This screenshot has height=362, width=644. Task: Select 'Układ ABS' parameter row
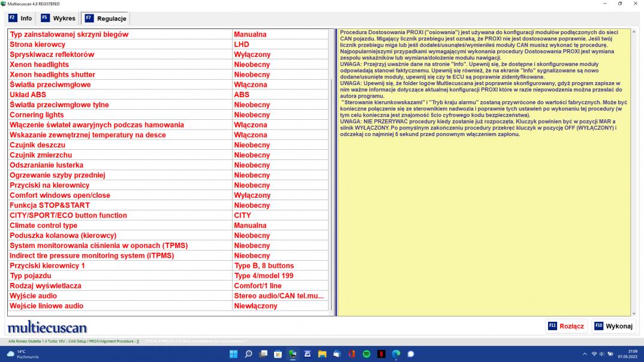168,95
